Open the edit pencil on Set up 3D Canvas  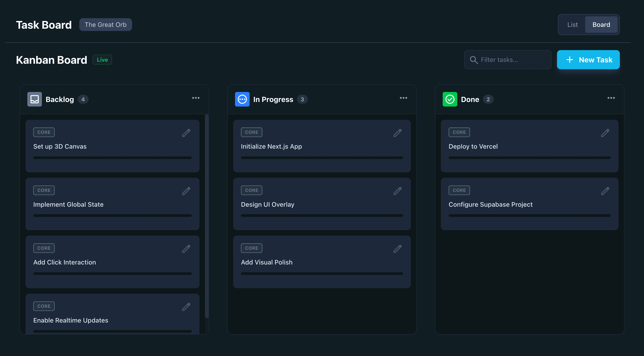pos(187,133)
